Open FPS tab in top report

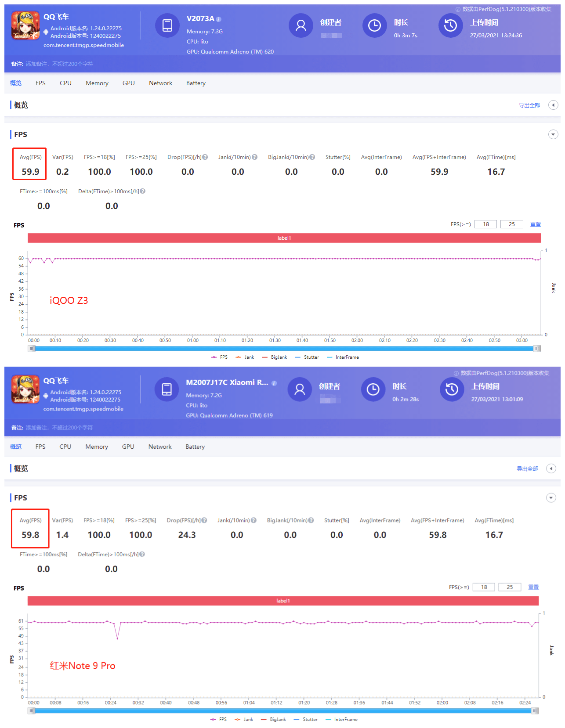[x=40, y=83]
